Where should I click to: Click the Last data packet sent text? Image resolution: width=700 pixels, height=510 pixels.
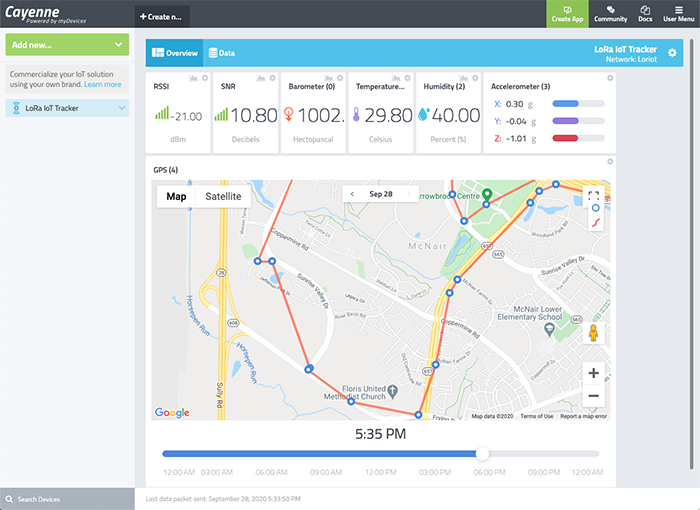[223, 499]
